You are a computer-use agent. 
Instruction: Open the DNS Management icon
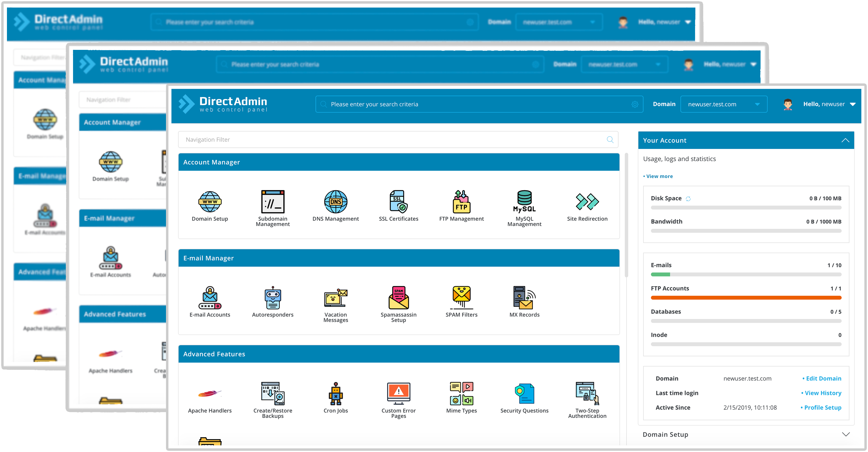[x=335, y=202]
